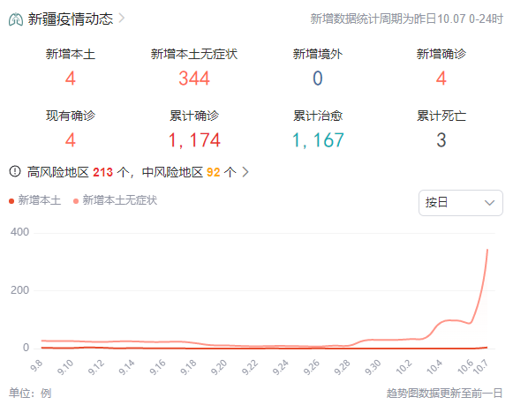Image resolution: width=513 pixels, height=420 pixels.
Task: Open the 按日 dropdown
Action: click(461, 203)
